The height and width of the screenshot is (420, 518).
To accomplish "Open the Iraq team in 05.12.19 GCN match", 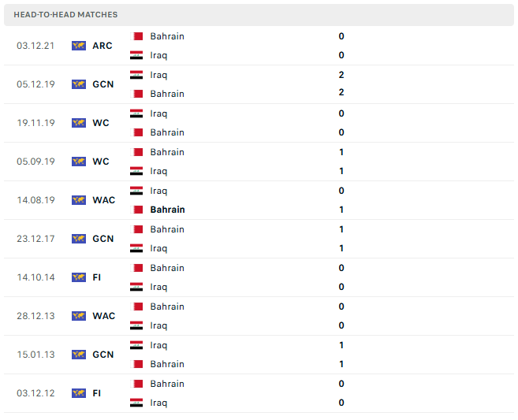I will point(158,75).
